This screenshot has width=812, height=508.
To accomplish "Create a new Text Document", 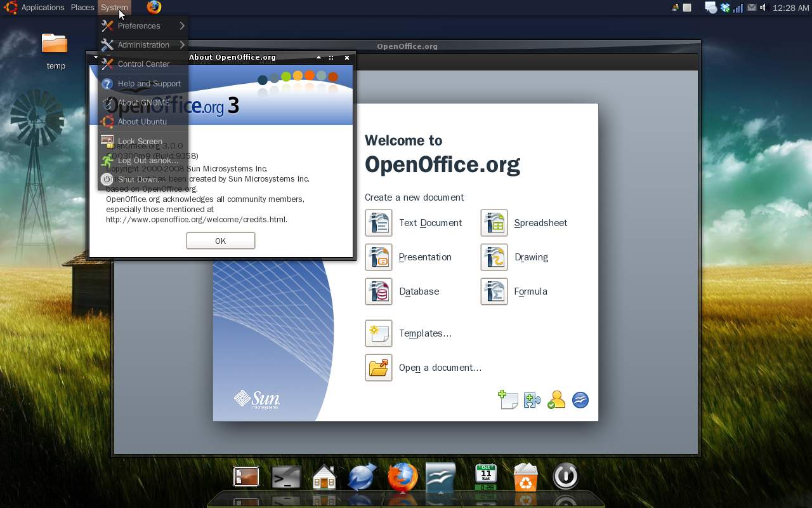I will (414, 223).
